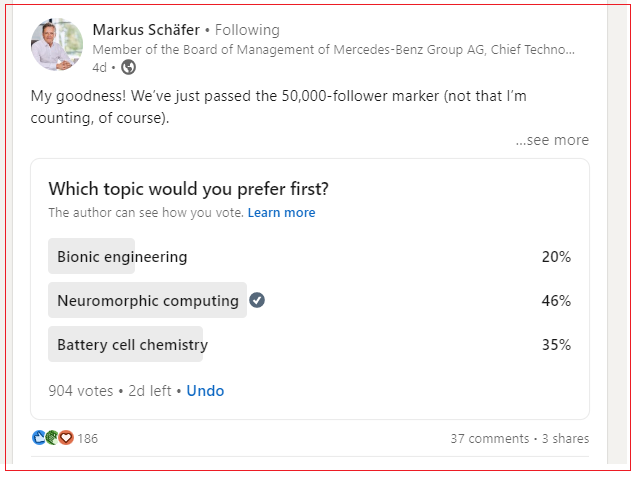This screenshot has width=636, height=477.
Task: View the 3 shares link
Action: pos(566,439)
